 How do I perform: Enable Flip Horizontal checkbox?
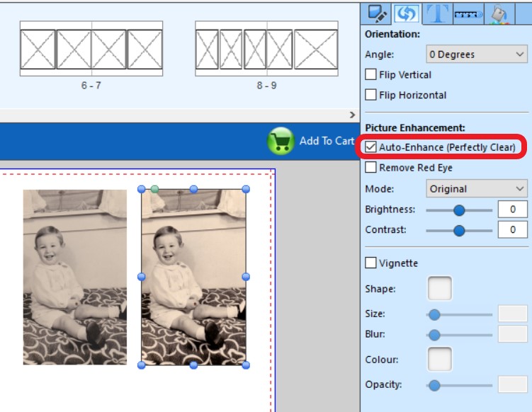[x=370, y=95]
